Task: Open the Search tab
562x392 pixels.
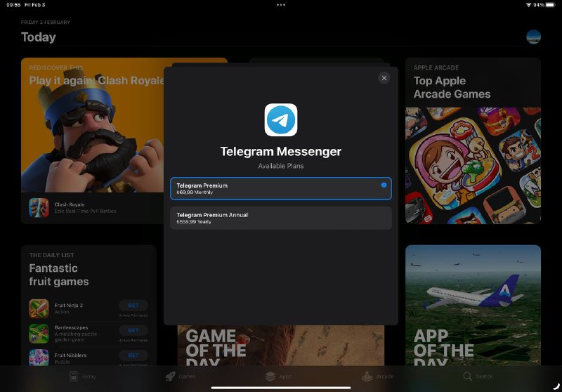Action: tap(478, 377)
